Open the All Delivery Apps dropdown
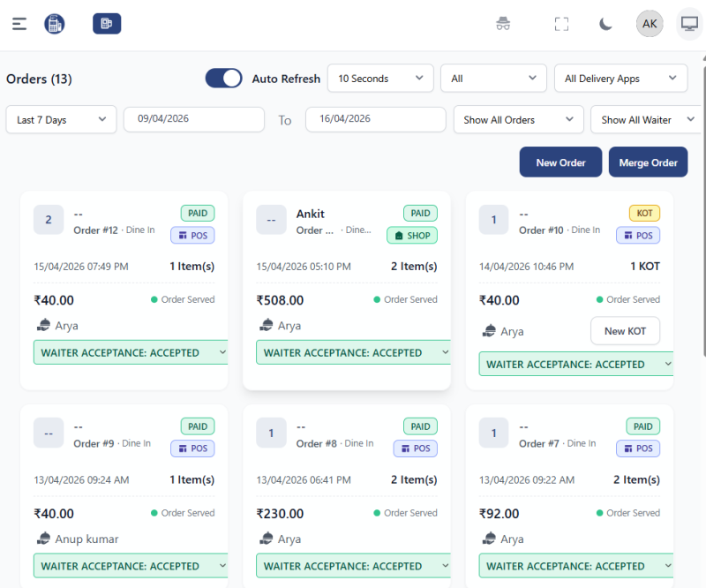This screenshot has height=588, width=706. (621, 79)
